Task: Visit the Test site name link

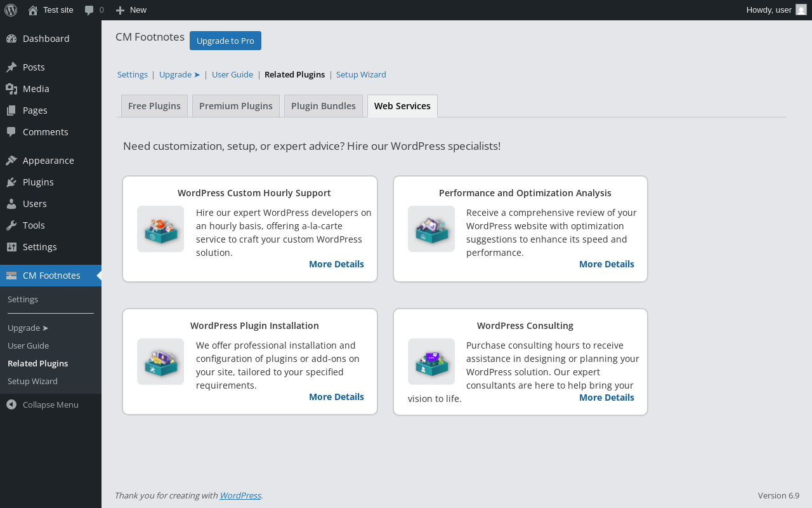Action: [x=58, y=10]
